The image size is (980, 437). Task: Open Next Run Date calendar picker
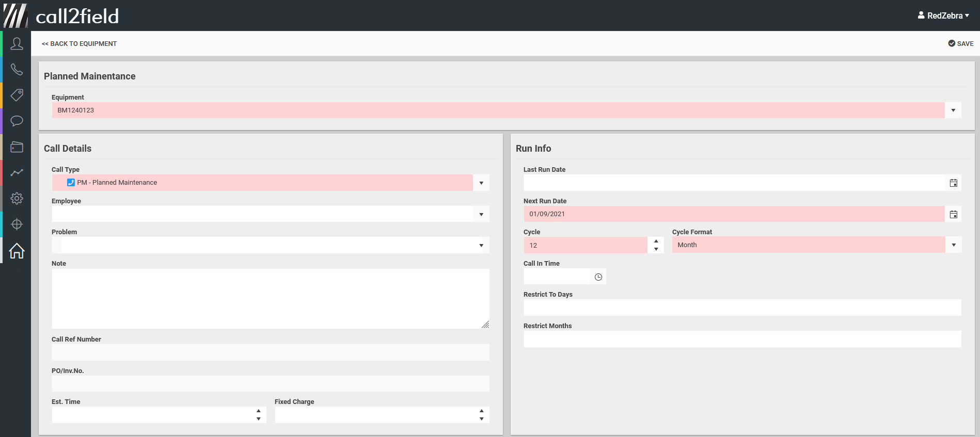point(953,214)
